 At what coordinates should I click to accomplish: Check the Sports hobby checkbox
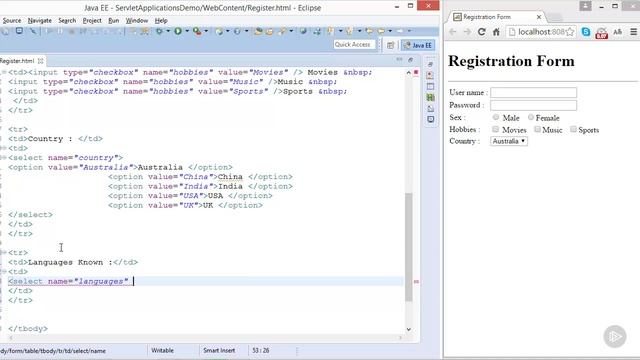coord(573,129)
